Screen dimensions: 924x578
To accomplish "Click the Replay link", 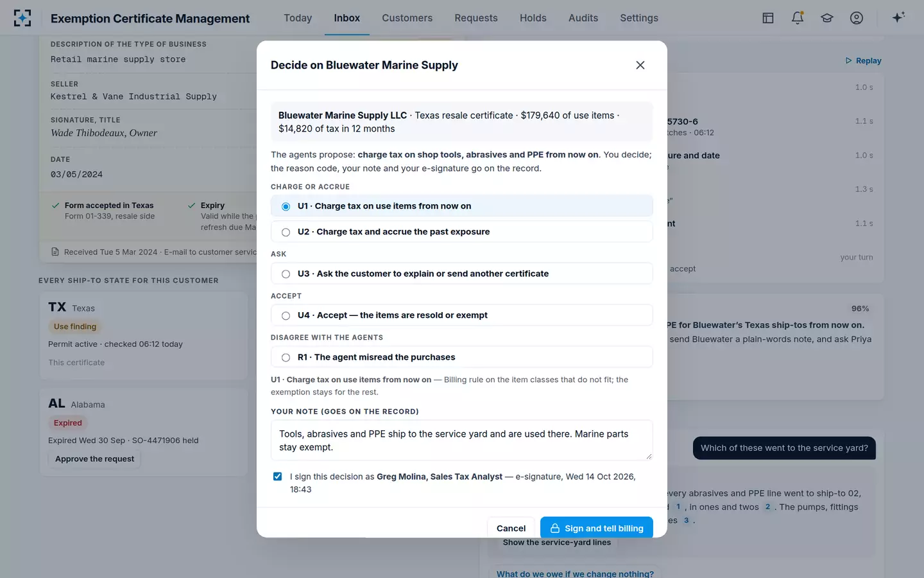I will pyautogui.click(x=864, y=61).
